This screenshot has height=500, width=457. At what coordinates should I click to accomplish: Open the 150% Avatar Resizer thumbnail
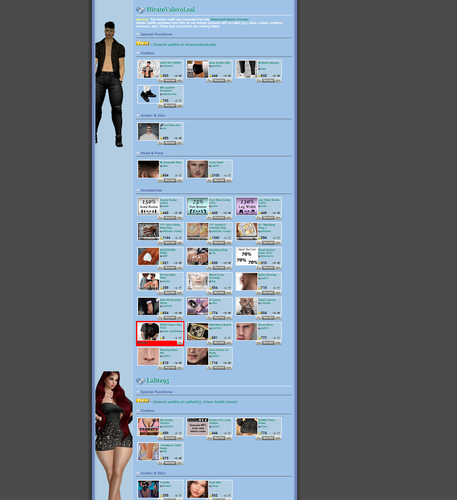click(x=148, y=206)
